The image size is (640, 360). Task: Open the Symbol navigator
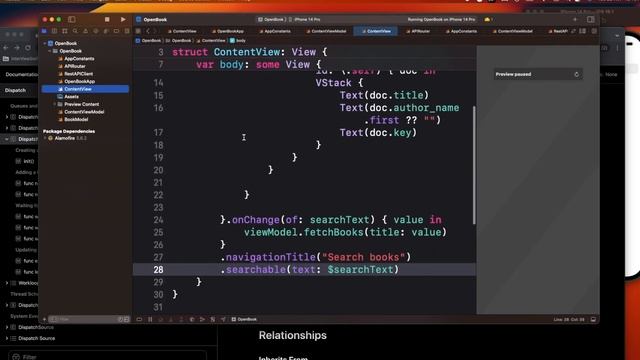(x=64, y=31)
